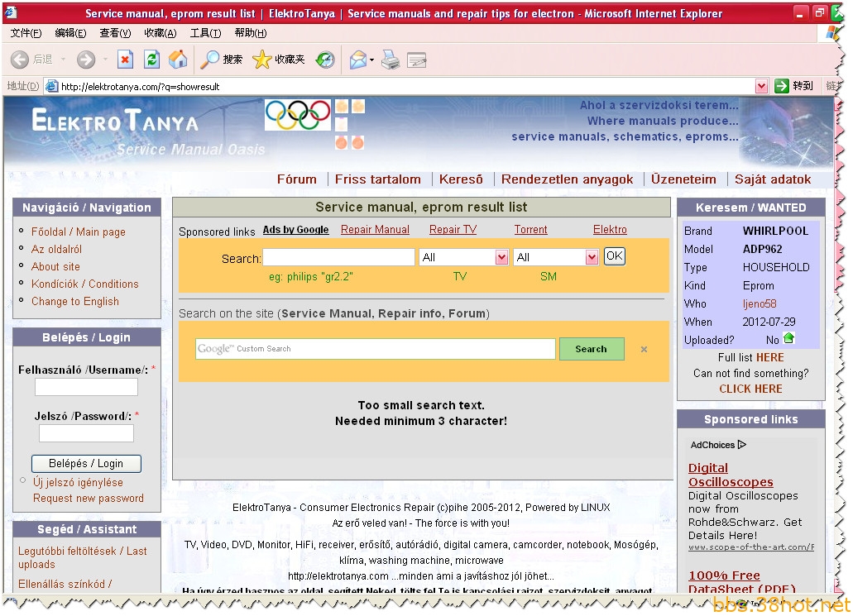This screenshot has width=853, height=616.
Task: Open the Rendezetlen anyagok tab
Action: click(x=567, y=179)
